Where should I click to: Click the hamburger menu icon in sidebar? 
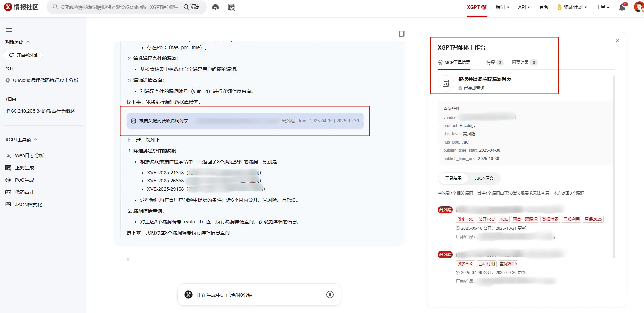point(9,30)
